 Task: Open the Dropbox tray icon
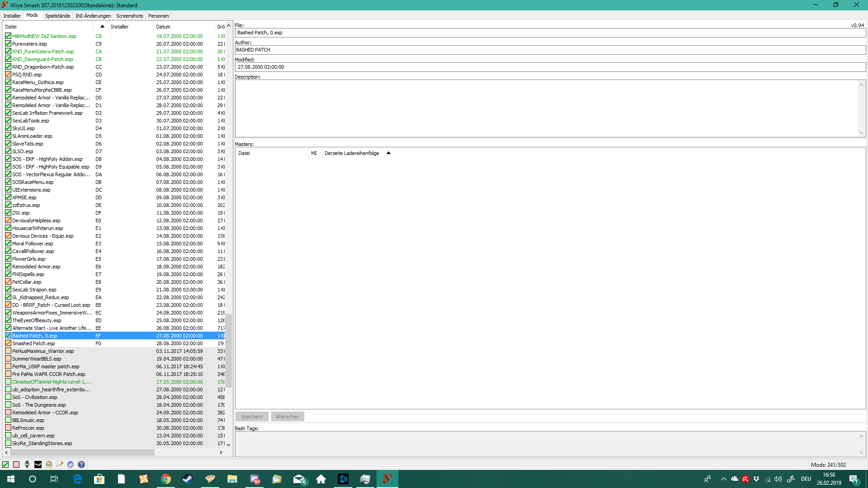[756, 479]
